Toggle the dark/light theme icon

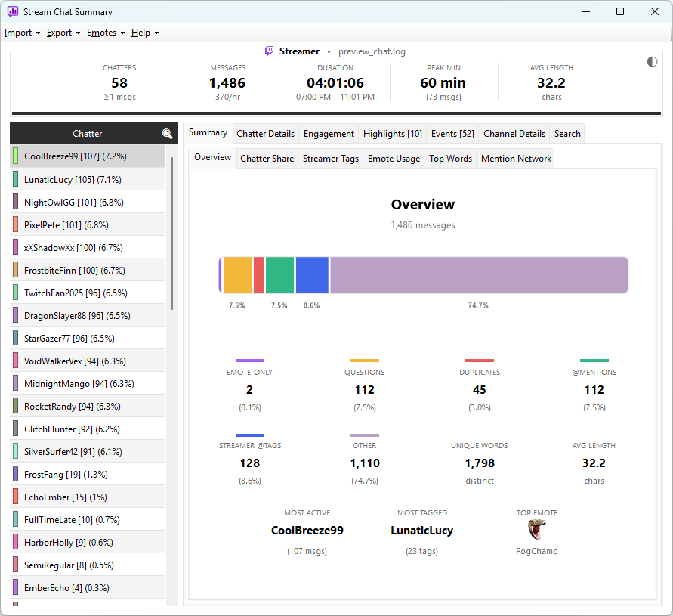(652, 62)
